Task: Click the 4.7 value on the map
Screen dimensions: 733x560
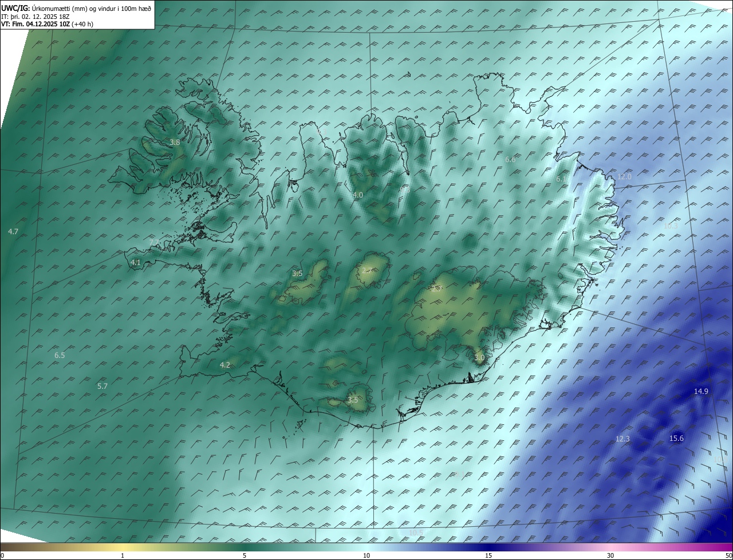Action: coord(13,231)
